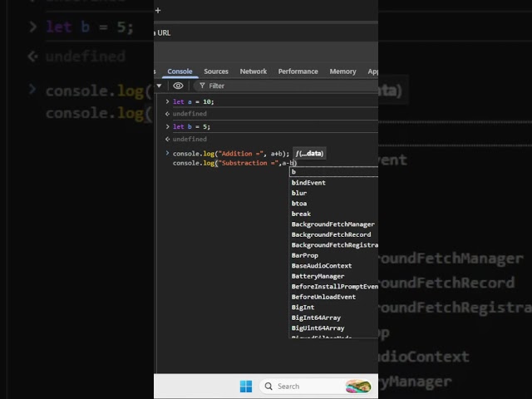Select 'bindEvent' autocomplete suggestion
The height and width of the screenshot is (399, 532).
coord(333,183)
